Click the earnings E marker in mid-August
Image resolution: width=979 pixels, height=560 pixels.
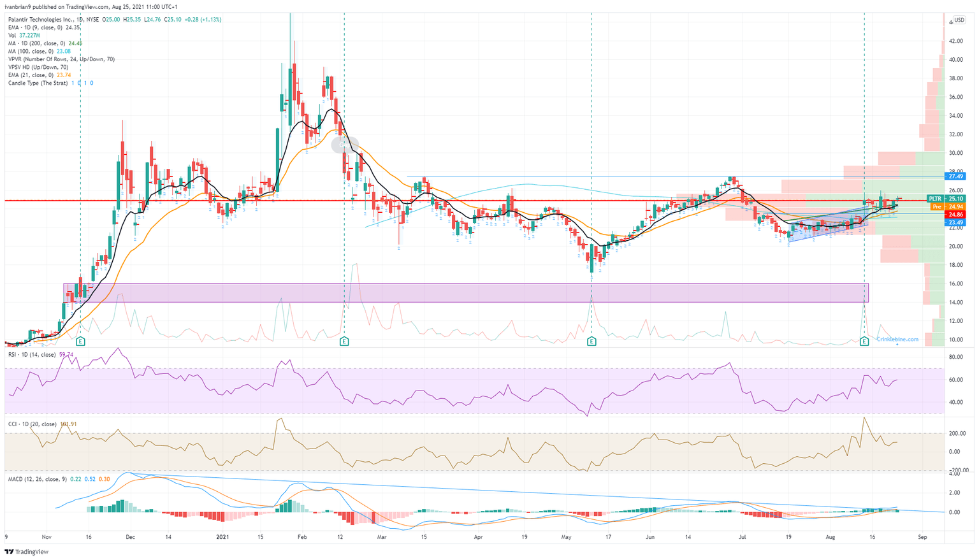coord(864,342)
